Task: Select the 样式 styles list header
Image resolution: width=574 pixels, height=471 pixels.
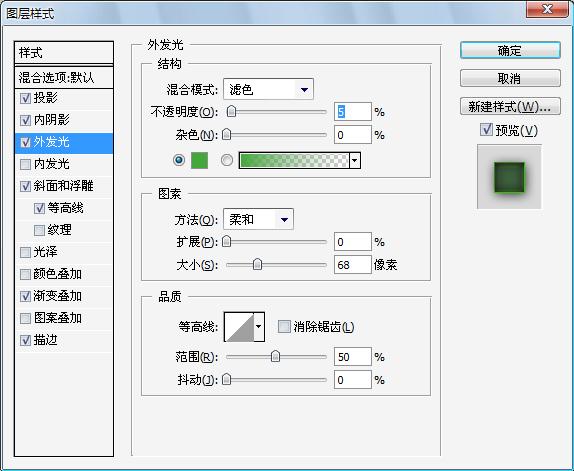Action: [64, 53]
